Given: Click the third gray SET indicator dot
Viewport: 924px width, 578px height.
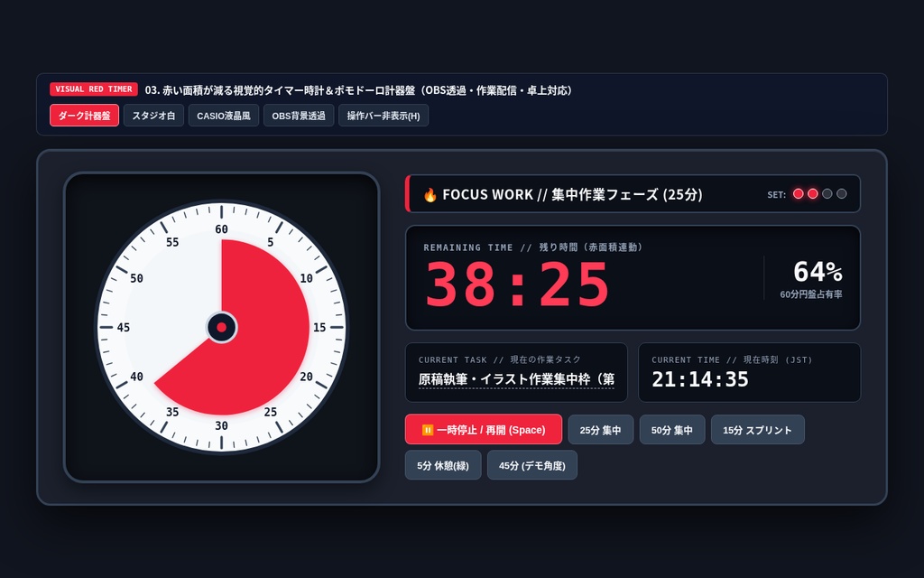Looking at the screenshot, I should [x=827, y=193].
